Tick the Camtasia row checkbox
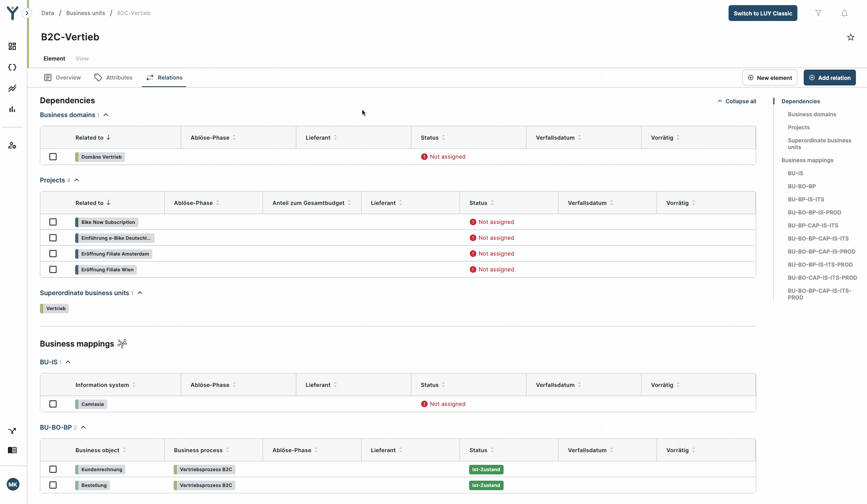867x504 pixels. coord(53,404)
